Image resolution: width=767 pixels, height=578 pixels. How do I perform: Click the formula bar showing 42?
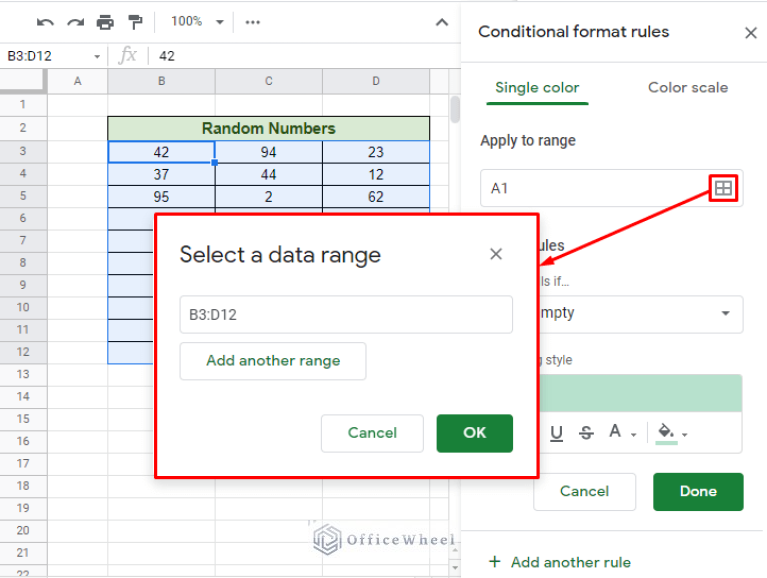pyautogui.click(x=306, y=56)
